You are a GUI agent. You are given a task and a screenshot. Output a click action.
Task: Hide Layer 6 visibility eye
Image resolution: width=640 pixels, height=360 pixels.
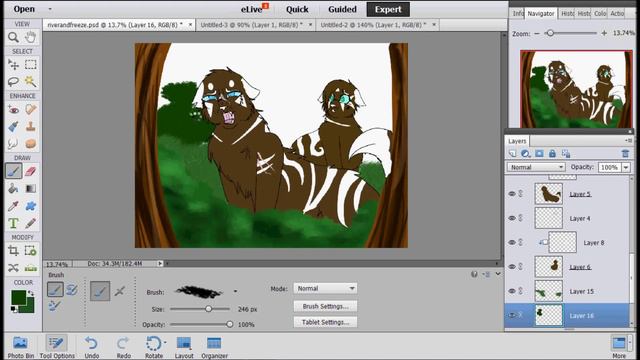pos(512,267)
